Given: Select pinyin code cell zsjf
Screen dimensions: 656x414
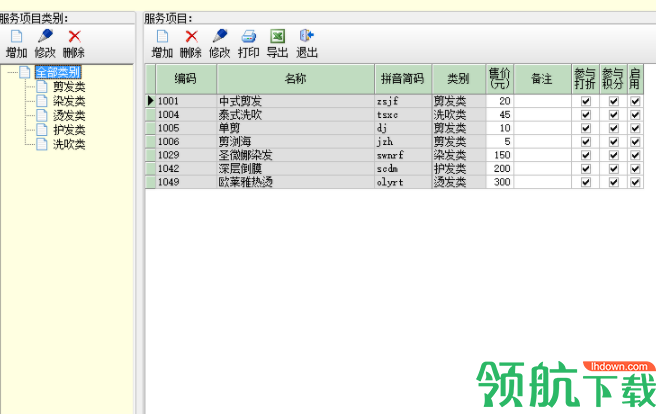Looking at the screenshot, I should [403, 101].
